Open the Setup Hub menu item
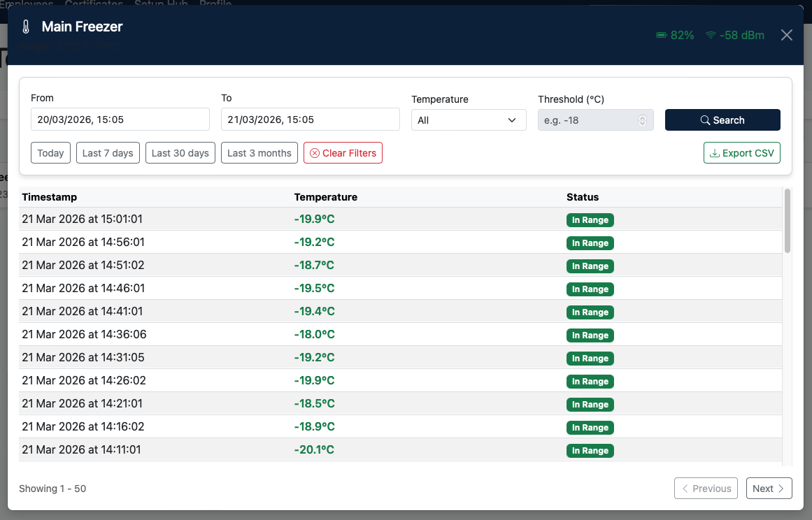The height and width of the screenshot is (520, 812). pos(160,4)
